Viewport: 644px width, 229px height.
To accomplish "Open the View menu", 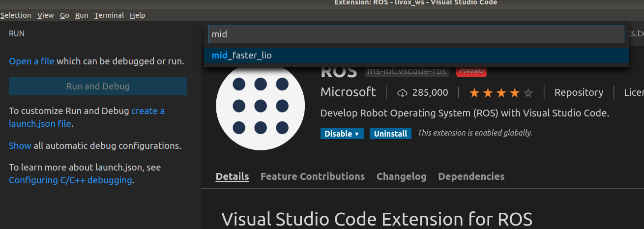I will (46, 15).
